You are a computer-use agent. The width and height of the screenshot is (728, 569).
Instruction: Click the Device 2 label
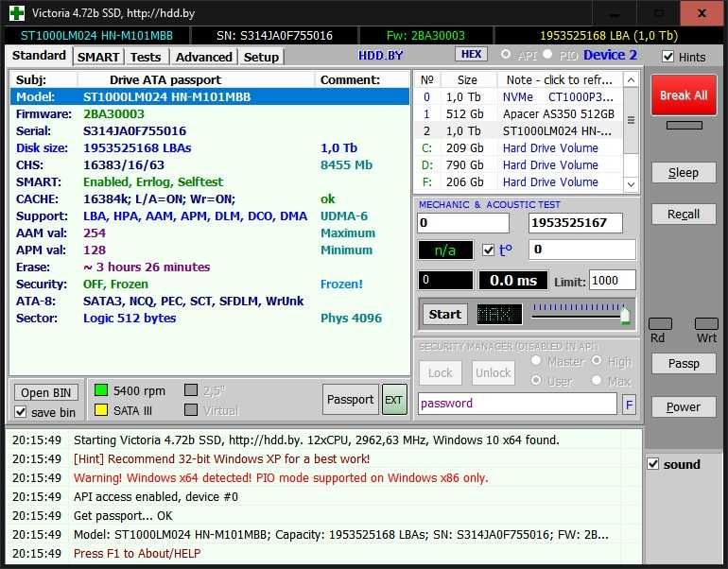610,55
